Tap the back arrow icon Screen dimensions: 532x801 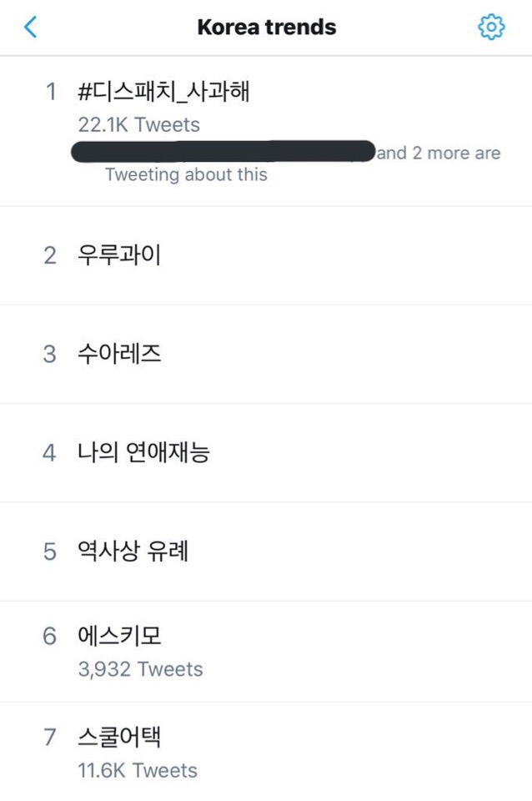pos(31,28)
